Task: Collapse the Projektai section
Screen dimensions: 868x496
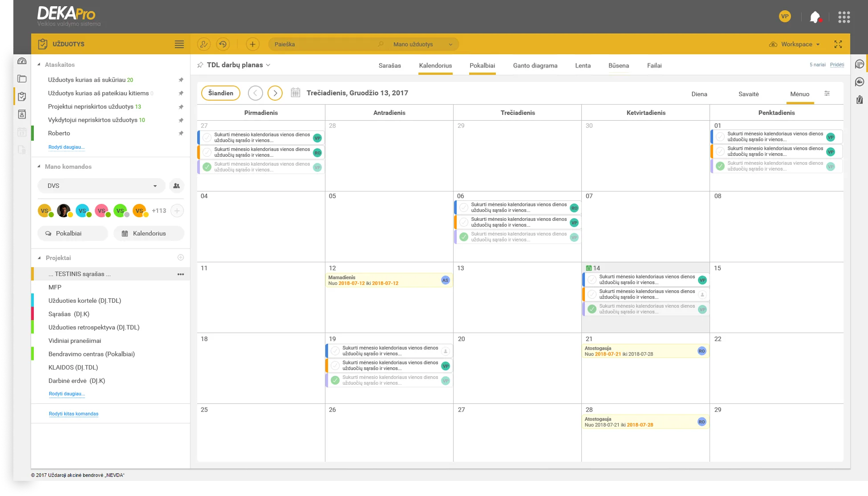Action: click(x=39, y=258)
